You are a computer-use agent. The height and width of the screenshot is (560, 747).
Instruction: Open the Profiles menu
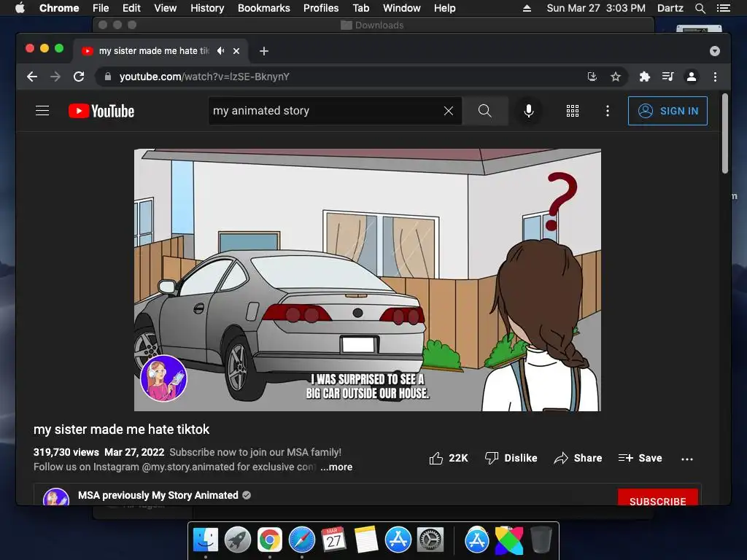(x=321, y=8)
